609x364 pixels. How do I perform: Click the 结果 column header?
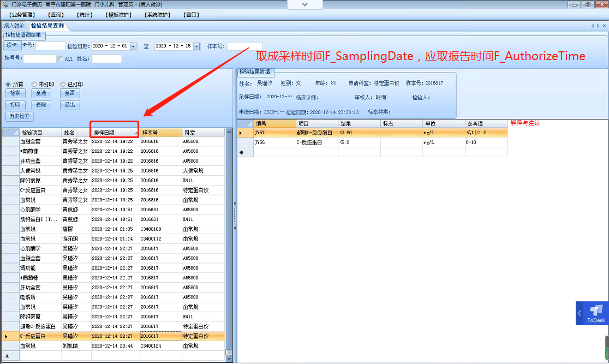(x=359, y=123)
